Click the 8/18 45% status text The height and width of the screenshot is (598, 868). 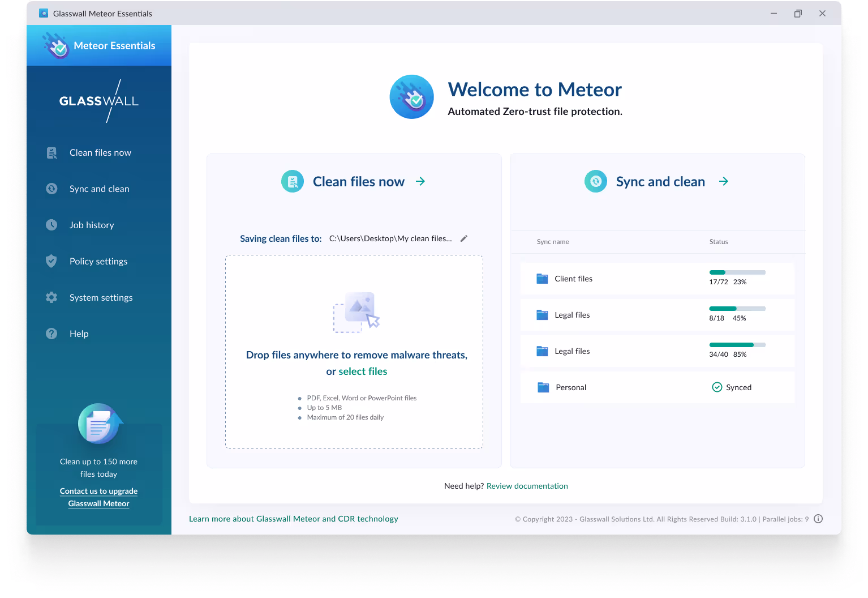(728, 318)
